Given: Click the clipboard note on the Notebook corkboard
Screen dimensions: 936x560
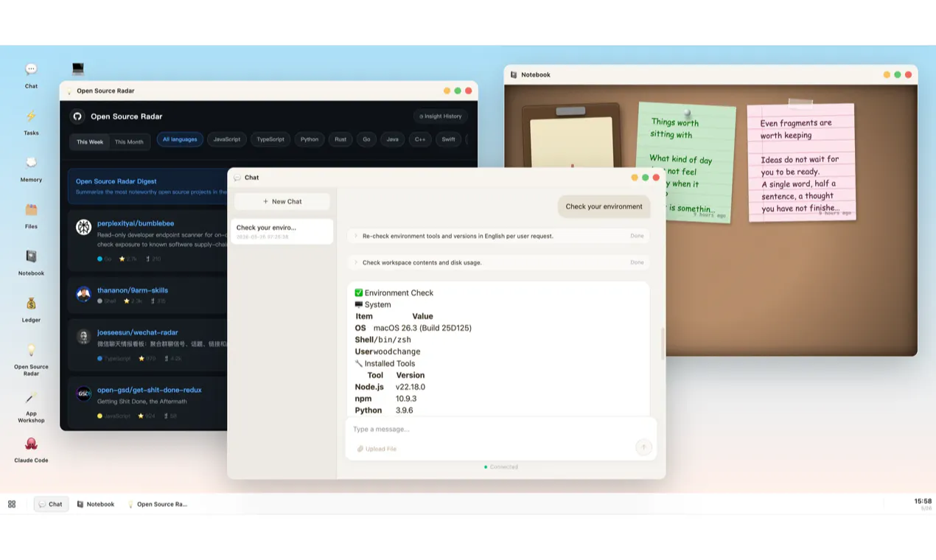Looking at the screenshot, I should tap(571, 136).
